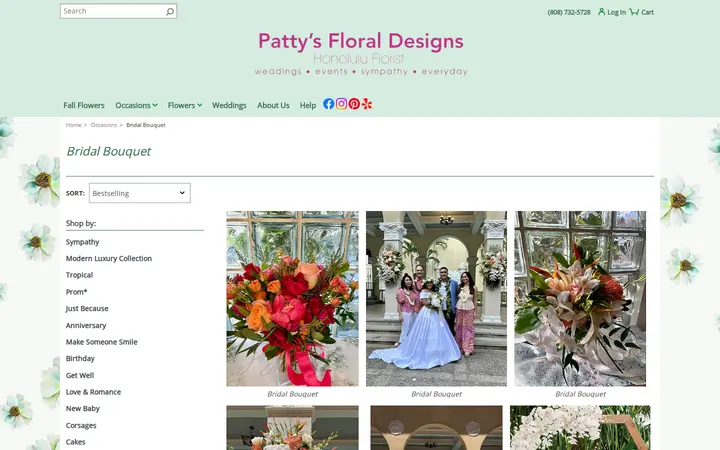Open the About Us page
720x450 pixels.
pyautogui.click(x=273, y=105)
